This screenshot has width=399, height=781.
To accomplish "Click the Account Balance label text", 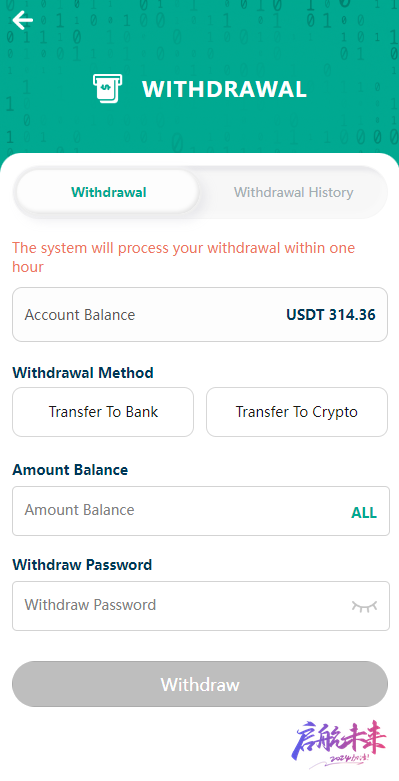I will [80, 315].
